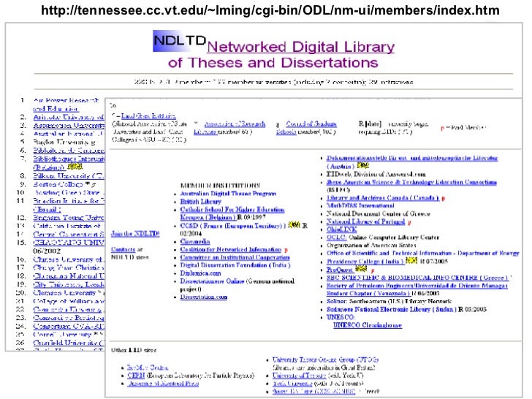Open UNESCO Clearinghouse link

368,325
